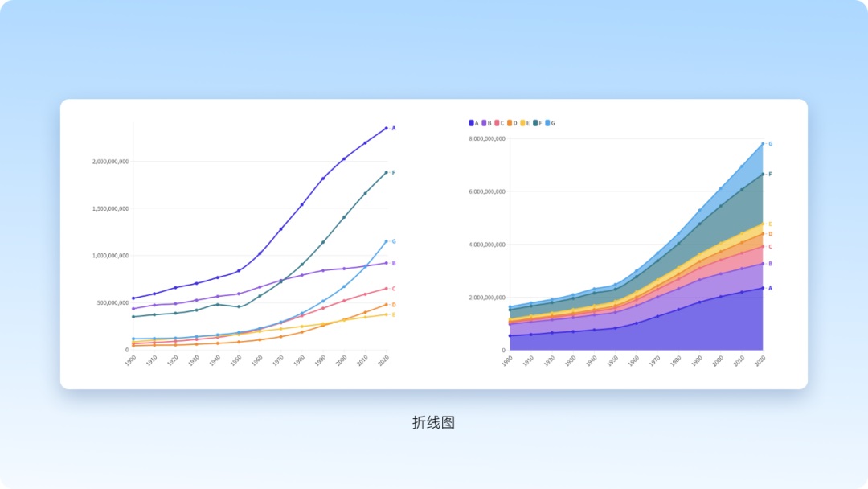The image size is (868, 489).
Task: Select the line chart's series F end label
Action: 394,173
